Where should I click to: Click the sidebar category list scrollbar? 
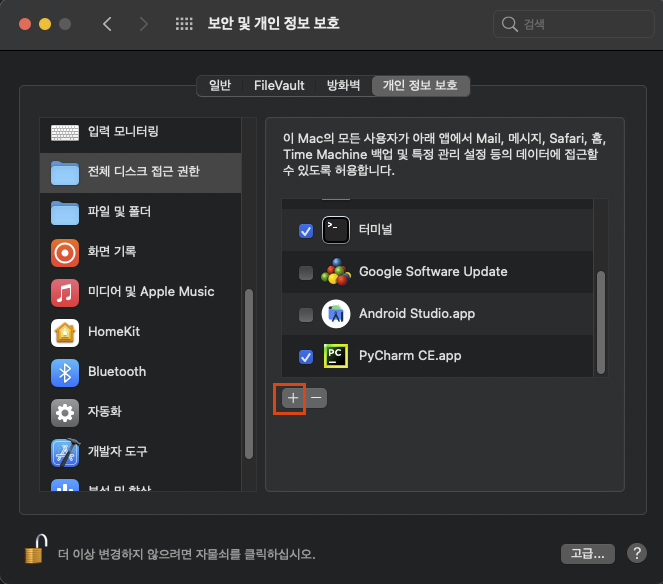[249, 373]
